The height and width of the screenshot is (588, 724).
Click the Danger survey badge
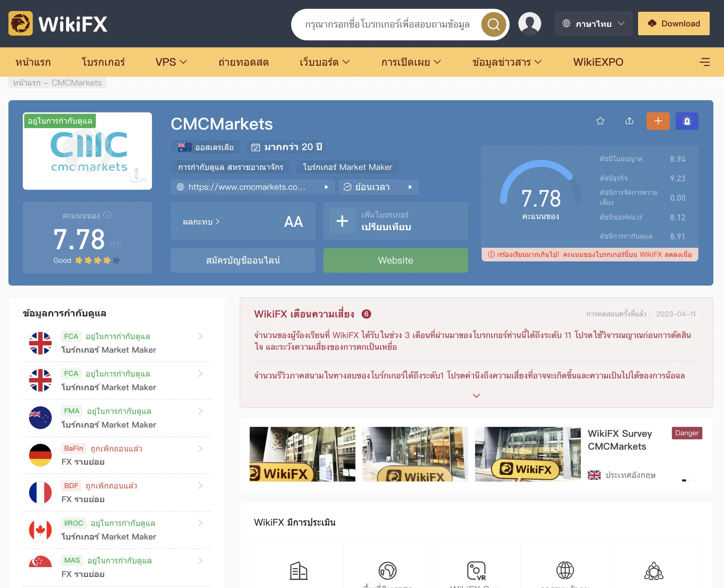pos(687,433)
